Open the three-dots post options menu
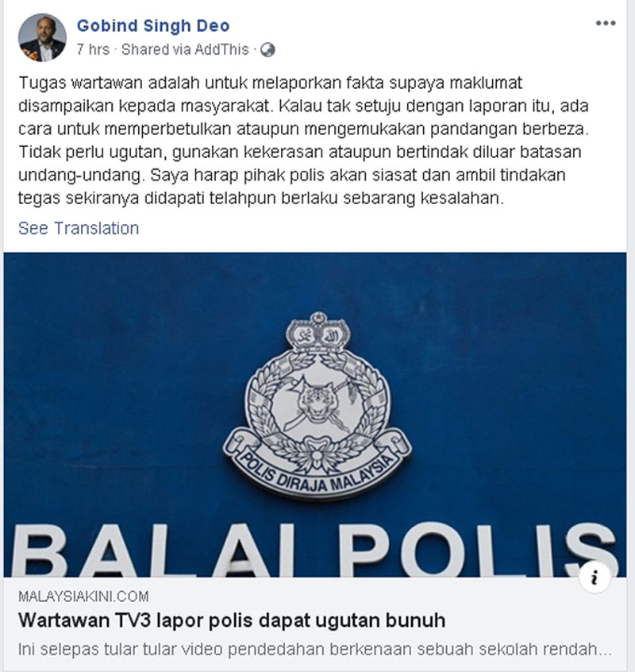 pyautogui.click(x=606, y=23)
